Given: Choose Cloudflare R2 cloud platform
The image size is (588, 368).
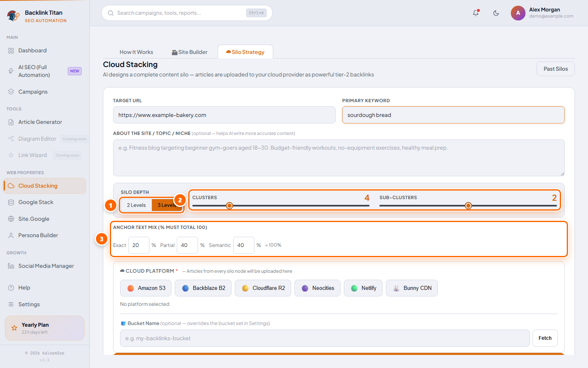Looking at the screenshot, I should click(x=263, y=288).
